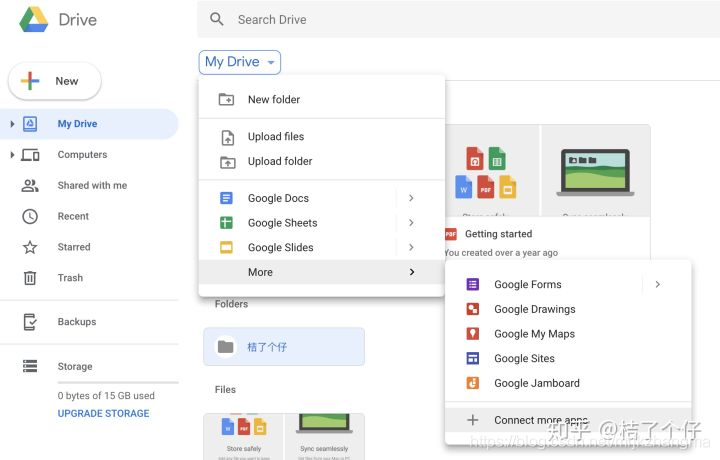
Task: Expand the My Drive tree triangle
Action: coord(12,123)
